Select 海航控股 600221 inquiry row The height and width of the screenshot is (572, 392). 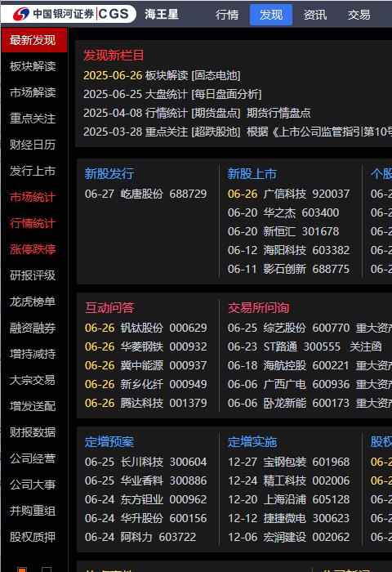310,365
